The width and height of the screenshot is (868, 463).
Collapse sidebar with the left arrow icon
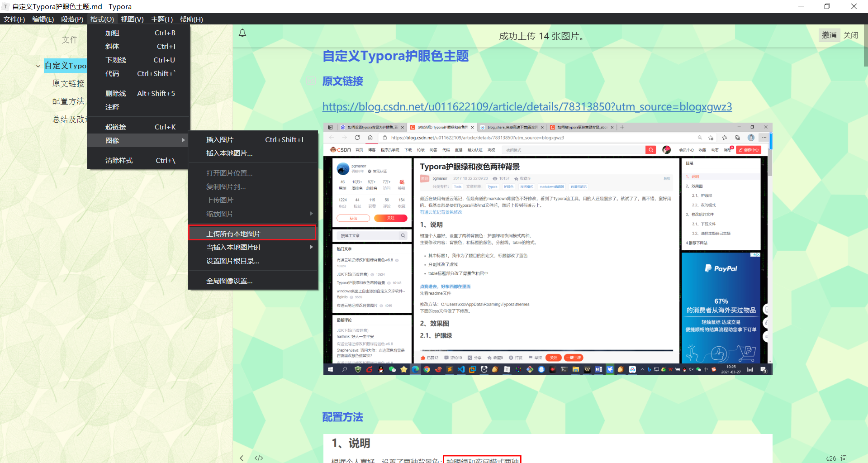(242, 458)
